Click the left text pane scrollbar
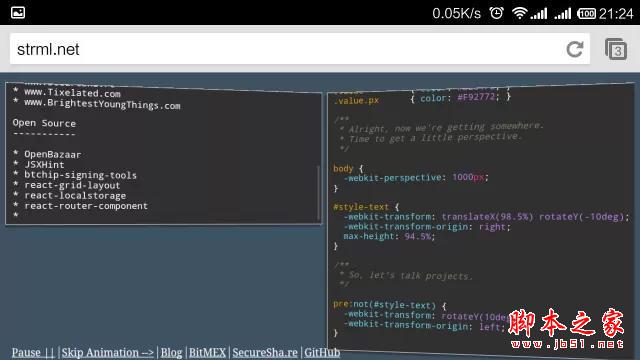The width and height of the screenshot is (640, 360). (x=318, y=193)
